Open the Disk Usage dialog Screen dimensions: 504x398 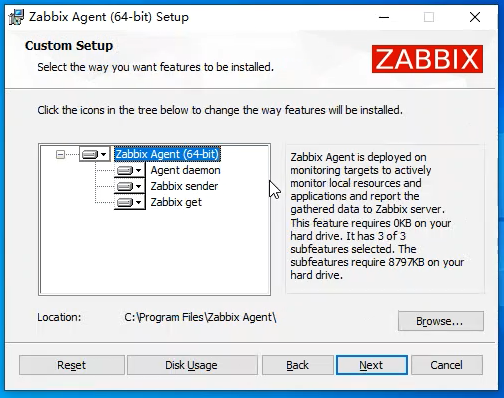[192, 365]
